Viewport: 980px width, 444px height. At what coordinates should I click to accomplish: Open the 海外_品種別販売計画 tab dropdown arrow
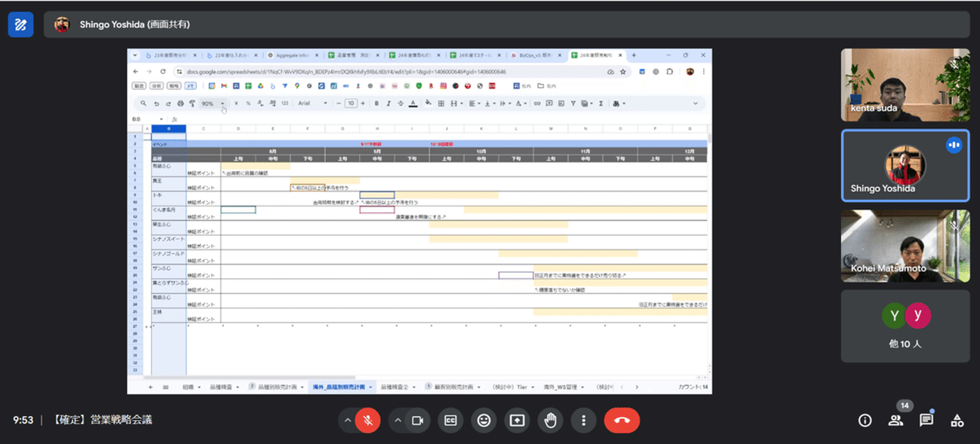[x=370, y=387]
